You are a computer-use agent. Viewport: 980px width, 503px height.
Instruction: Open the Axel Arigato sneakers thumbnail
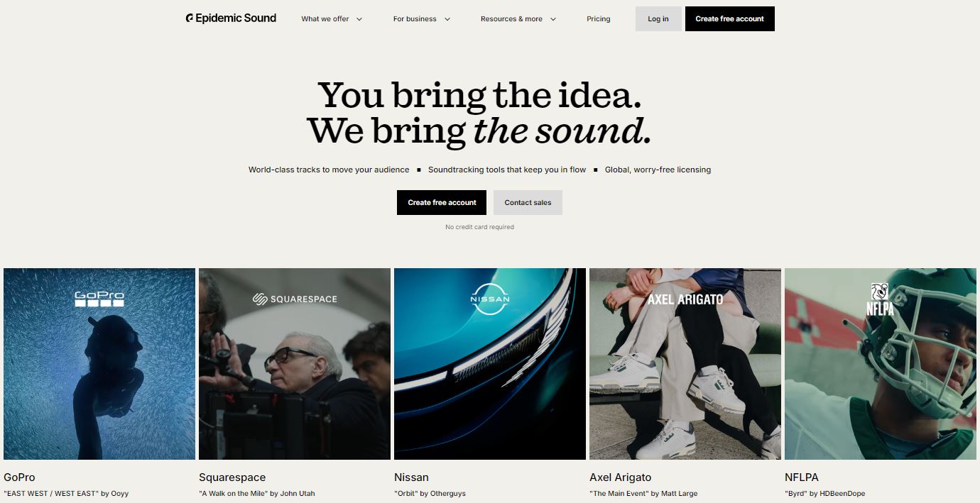coord(685,364)
